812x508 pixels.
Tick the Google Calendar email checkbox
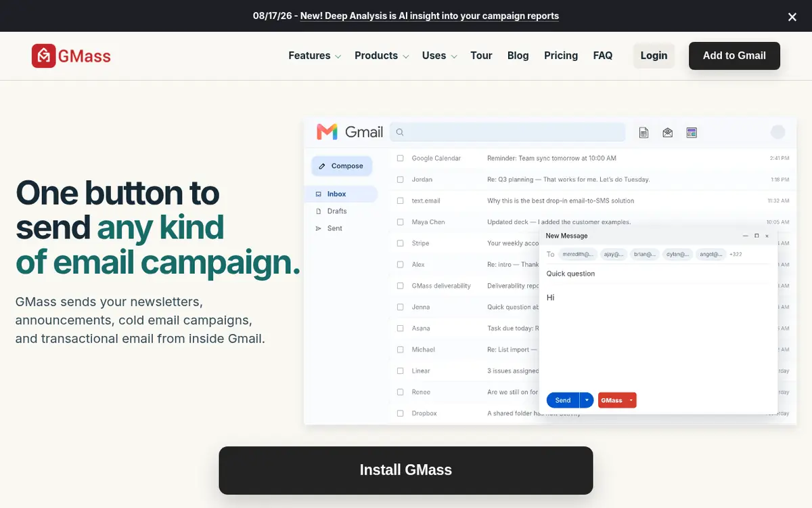[x=400, y=158]
